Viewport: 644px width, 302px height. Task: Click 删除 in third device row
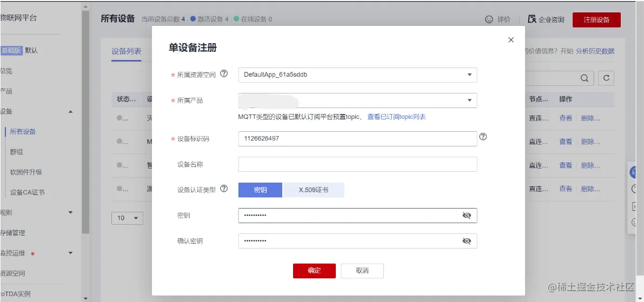click(590, 165)
